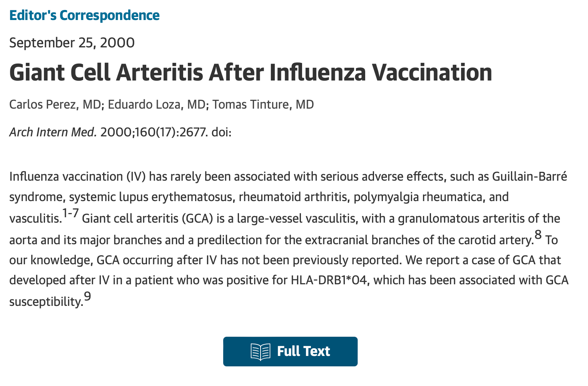Click the September 25, 2000 publication date

(72, 43)
